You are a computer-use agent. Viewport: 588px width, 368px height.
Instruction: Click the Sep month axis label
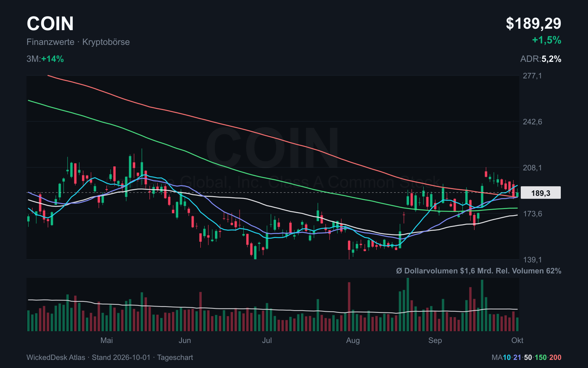435,340
